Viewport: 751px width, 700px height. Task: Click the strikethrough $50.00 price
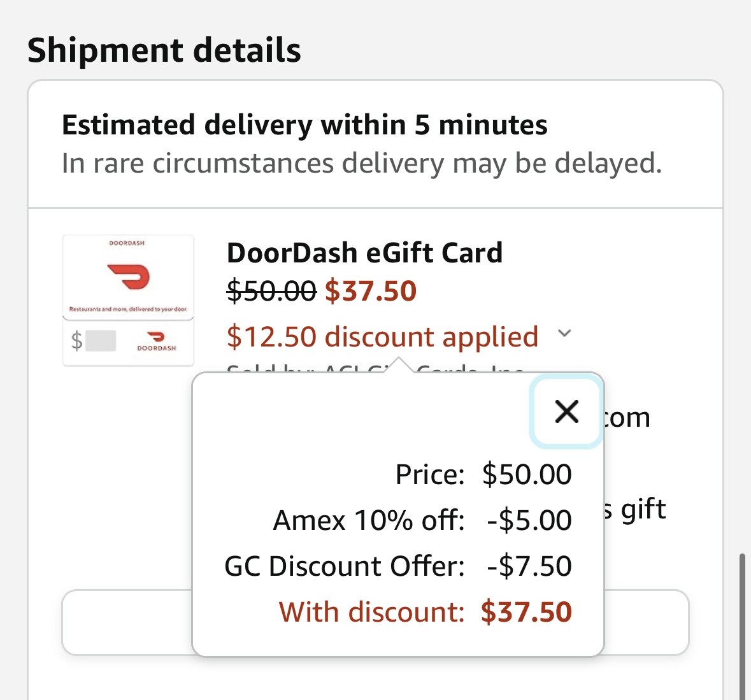click(x=271, y=291)
